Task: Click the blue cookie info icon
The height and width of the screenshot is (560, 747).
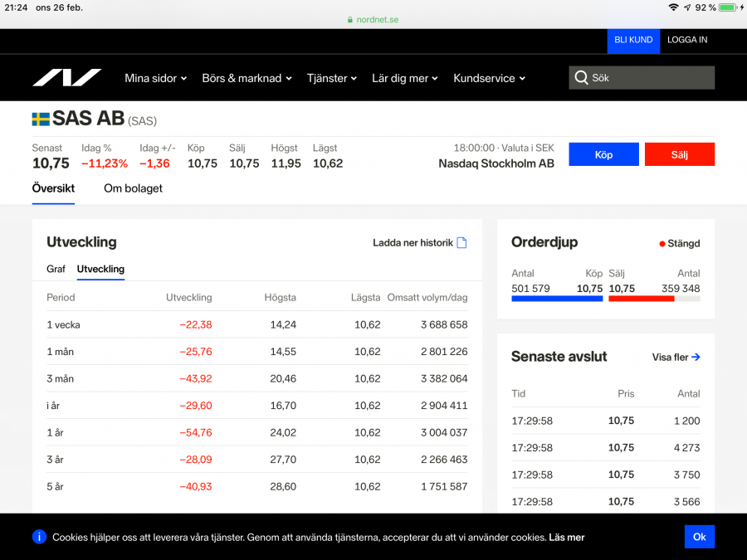Action: tap(39, 537)
